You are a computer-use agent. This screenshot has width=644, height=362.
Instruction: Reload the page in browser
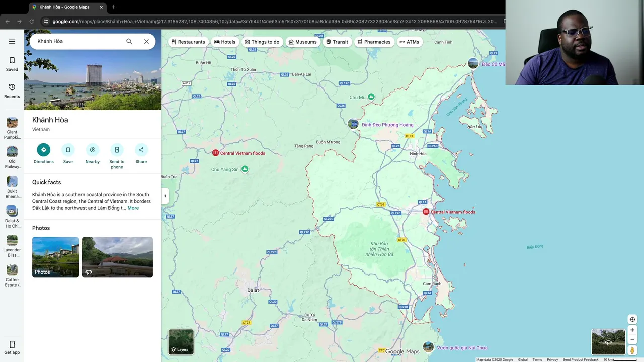point(31,21)
